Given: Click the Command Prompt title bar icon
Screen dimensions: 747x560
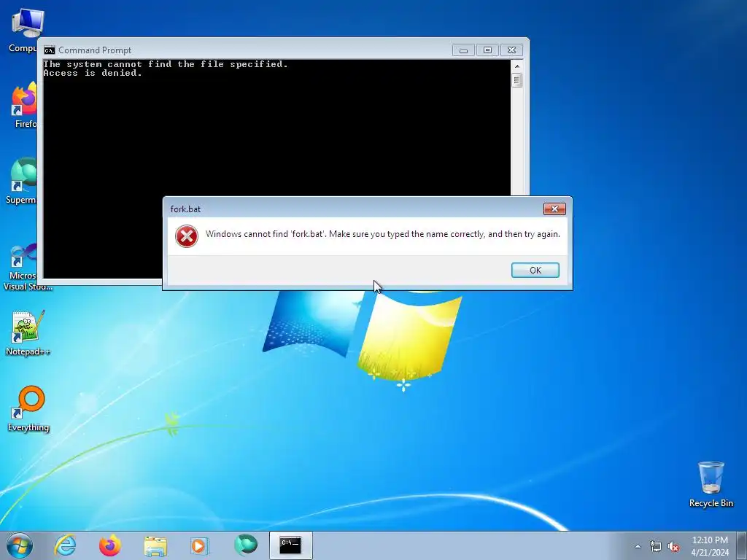Looking at the screenshot, I should click(49, 50).
